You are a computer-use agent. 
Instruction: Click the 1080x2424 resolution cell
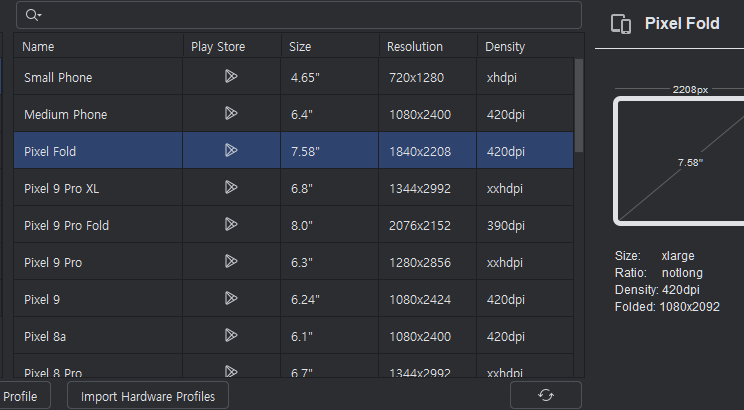(428, 299)
